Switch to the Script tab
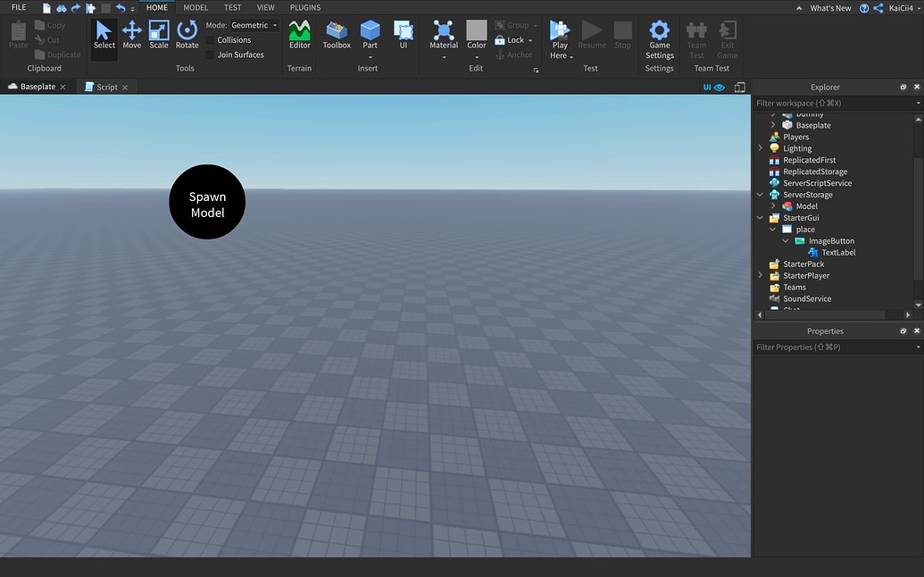Viewport: 924px width, 577px height. point(107,87)
